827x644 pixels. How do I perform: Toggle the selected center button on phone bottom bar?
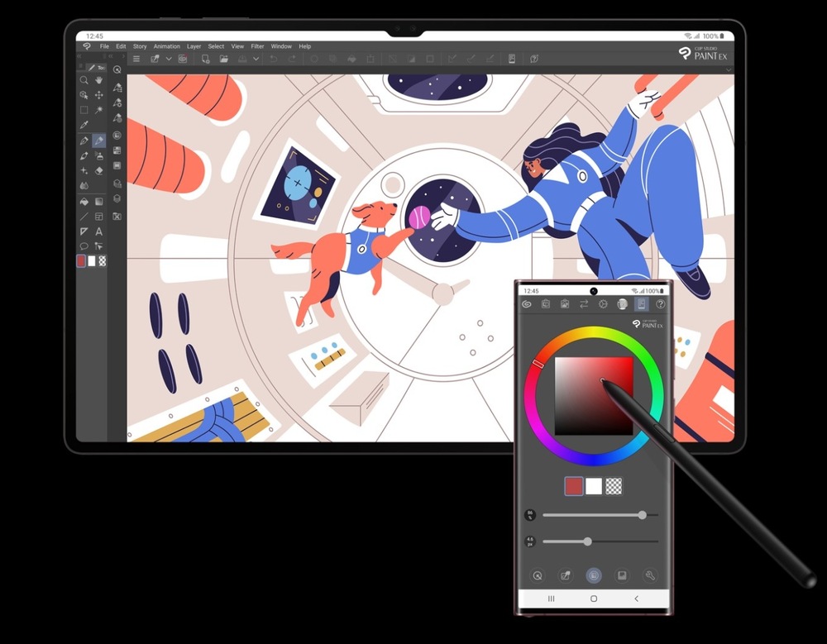pos(593,575)
